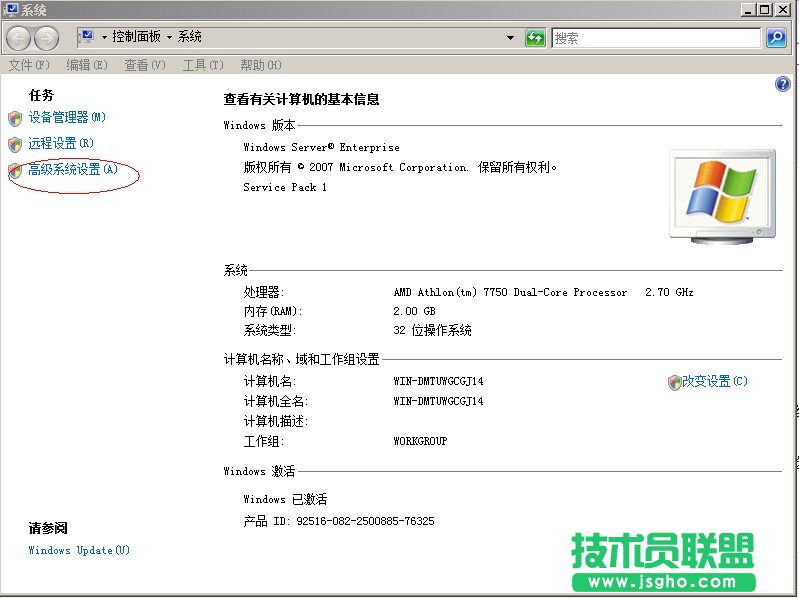This screenshot has height=598, width=799.
Task: Click 改变设置(C) link
Action: coord(715,381)
